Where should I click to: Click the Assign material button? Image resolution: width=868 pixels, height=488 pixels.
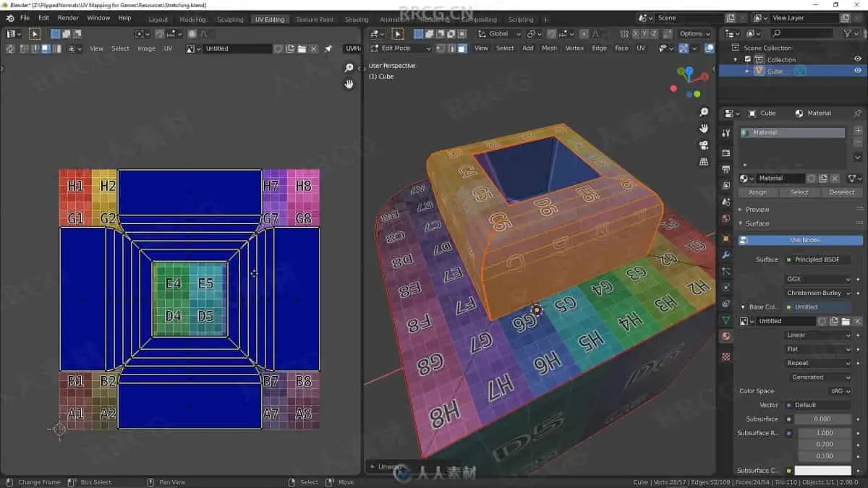pyautogui.click(x=757, y=192)
